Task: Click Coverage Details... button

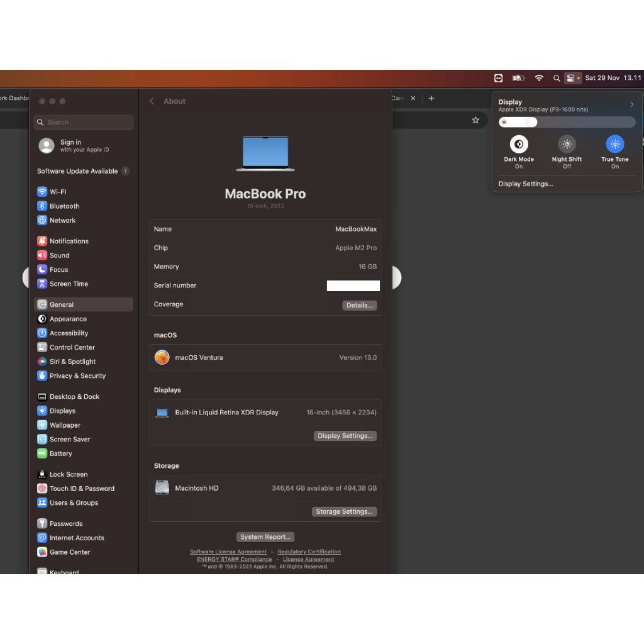Action: tap(359, 305)
